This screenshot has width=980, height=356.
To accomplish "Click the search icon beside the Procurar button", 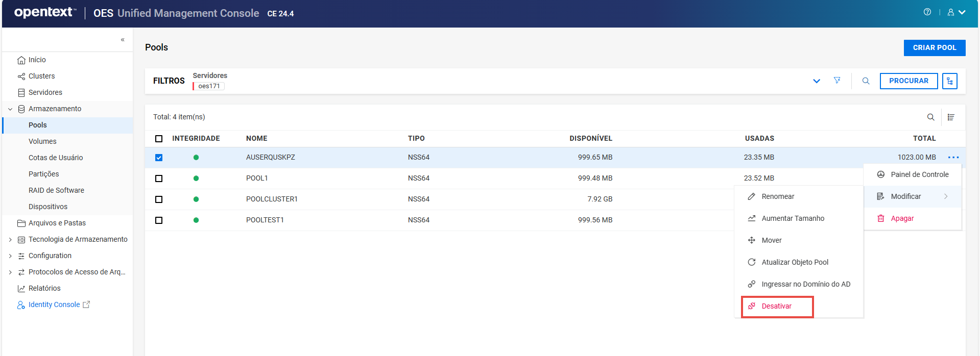I will click(x=866, y=81).
